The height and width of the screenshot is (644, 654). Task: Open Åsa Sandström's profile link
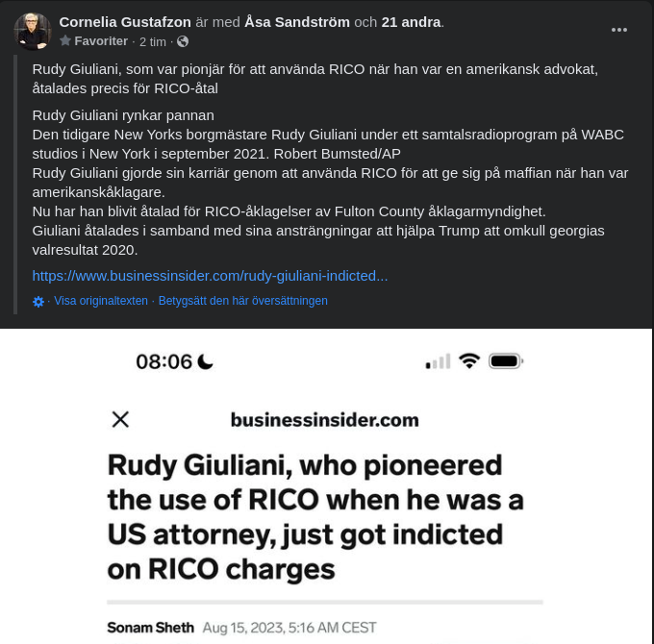tap(297, 21)
